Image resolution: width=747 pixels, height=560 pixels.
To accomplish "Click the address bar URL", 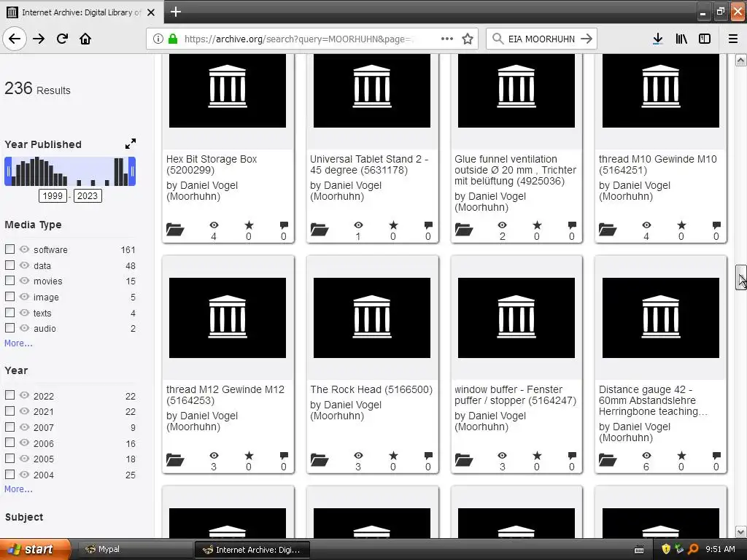I will point(298,39).
